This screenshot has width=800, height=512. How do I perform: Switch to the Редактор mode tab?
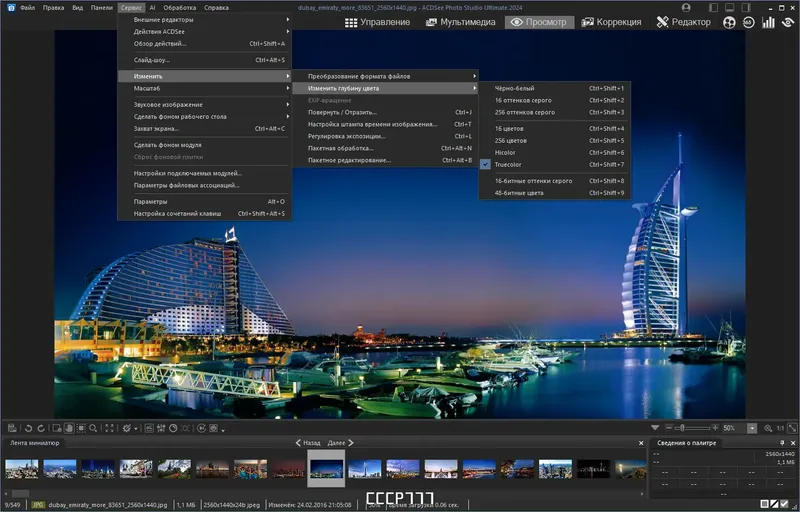684,22
